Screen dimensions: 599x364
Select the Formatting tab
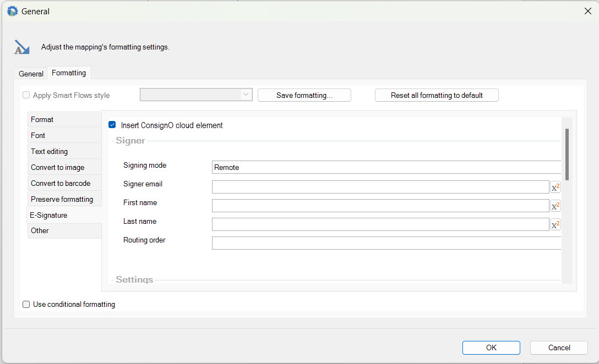[69, 73]
